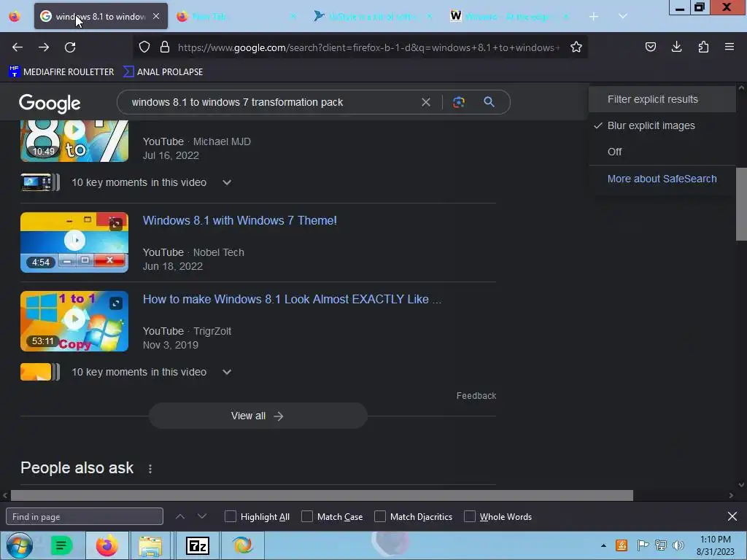Open the list all tabs chevron
The width and height of the screenshot is (747, 560).
(x=623, y=16)
